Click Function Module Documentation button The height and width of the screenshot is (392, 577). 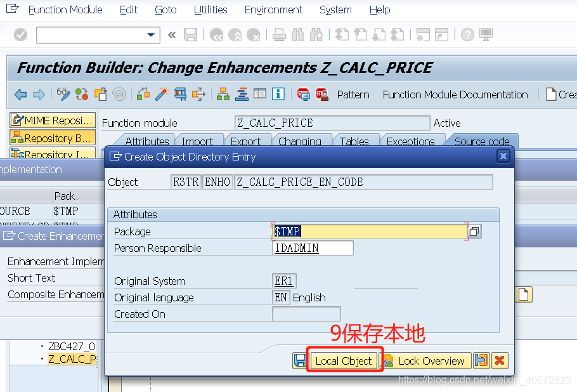click(455, 95)
